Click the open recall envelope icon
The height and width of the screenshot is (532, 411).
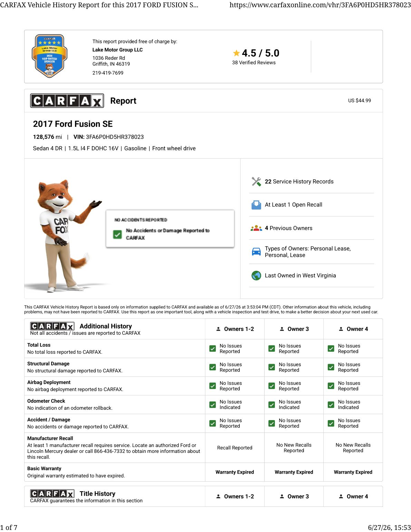point(256,205)
